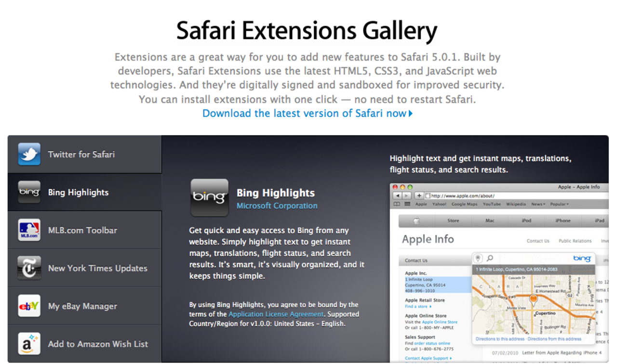
Task: Open the Application License Agreement link
Action: coord(276,314)
